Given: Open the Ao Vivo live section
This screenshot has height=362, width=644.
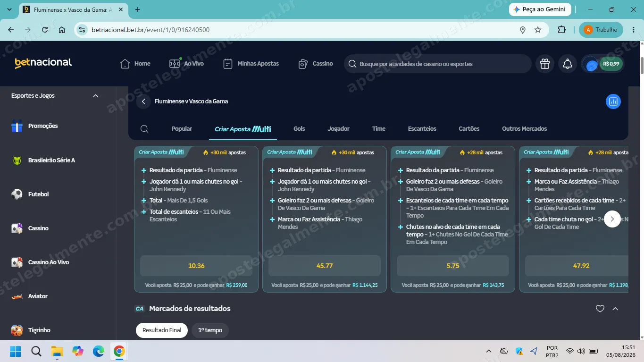Looking at the screenshot, I should click(186, 64).
